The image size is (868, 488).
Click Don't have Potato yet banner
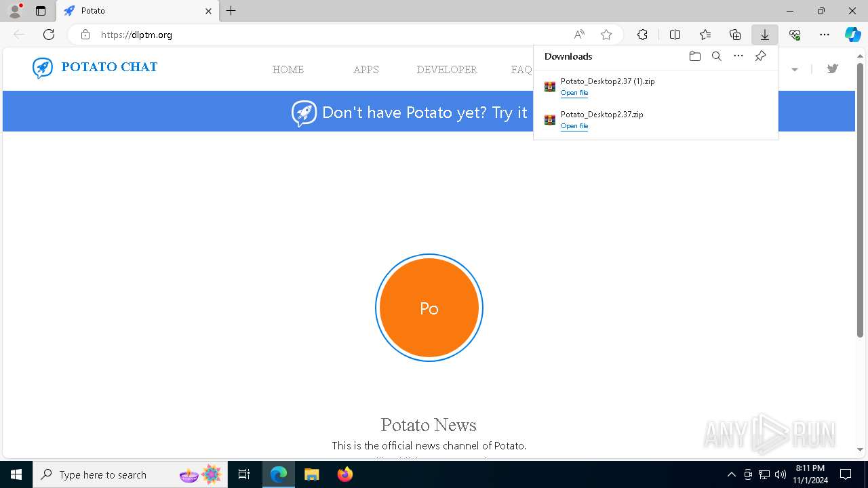pyautogui.click(x=429, y=111)
